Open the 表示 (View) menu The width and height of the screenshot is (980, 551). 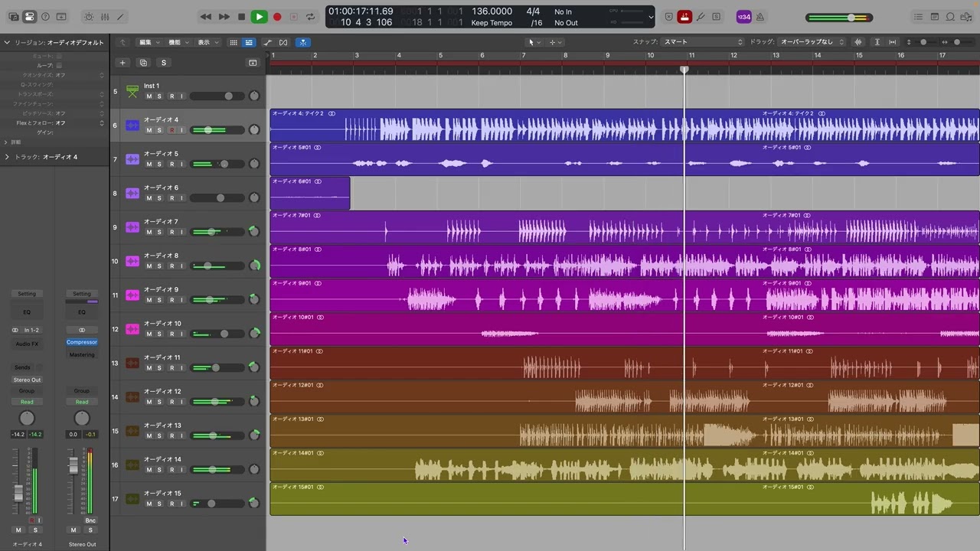click(207, 42)
